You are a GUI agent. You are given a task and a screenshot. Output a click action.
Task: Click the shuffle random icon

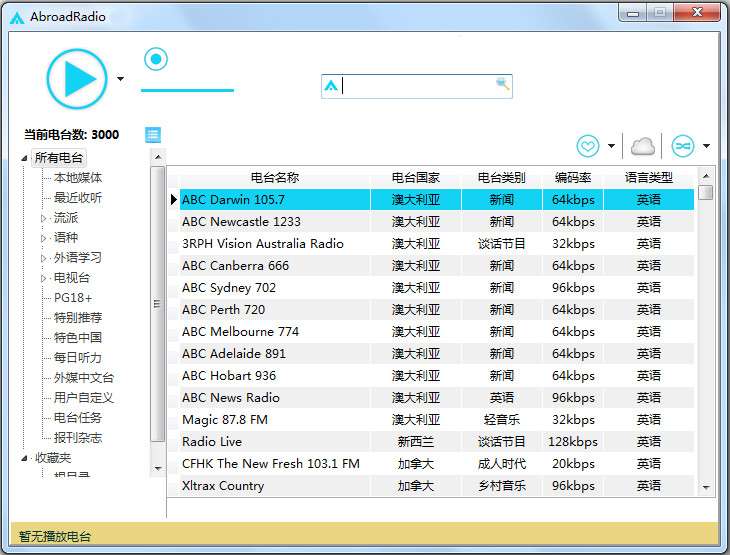click(683, 146)
